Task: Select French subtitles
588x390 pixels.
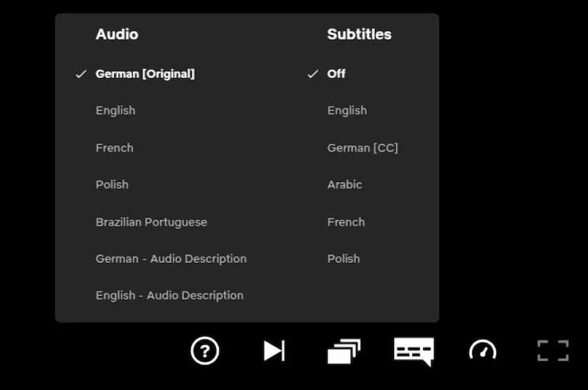Action: click(x=346, y=222)
